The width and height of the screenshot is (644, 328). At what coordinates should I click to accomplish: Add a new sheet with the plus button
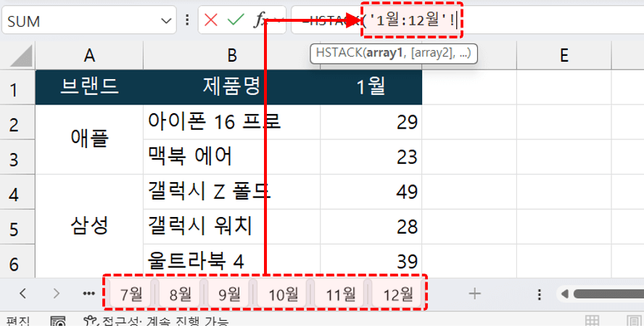pos(475,293)
